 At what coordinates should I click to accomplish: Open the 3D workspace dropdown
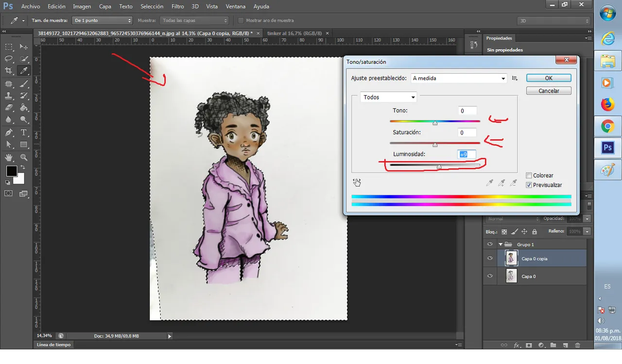553,21
